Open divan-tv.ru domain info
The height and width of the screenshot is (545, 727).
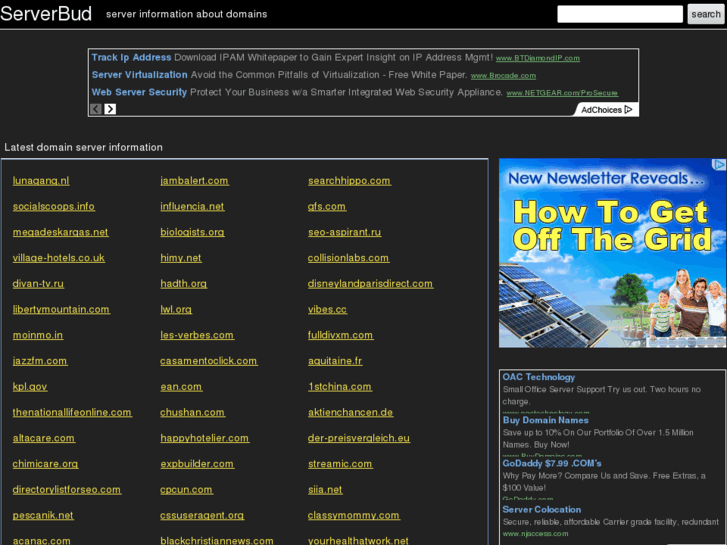[x=38, y=284]
